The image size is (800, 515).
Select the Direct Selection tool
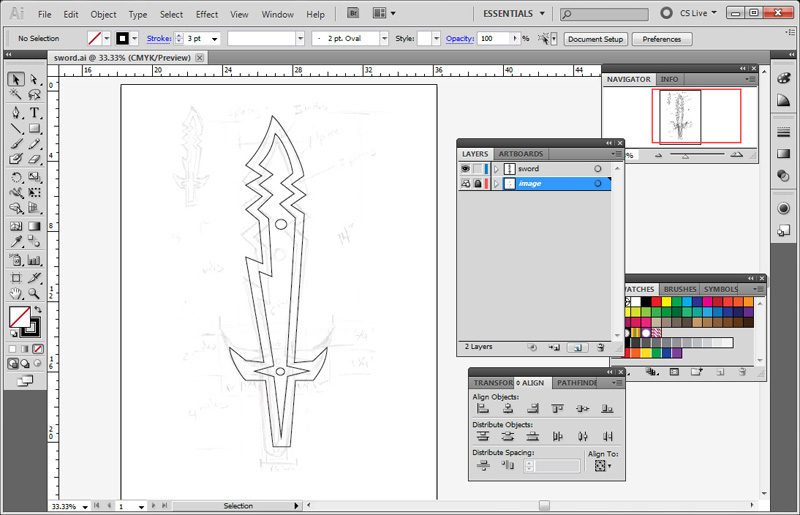(34, 79)
